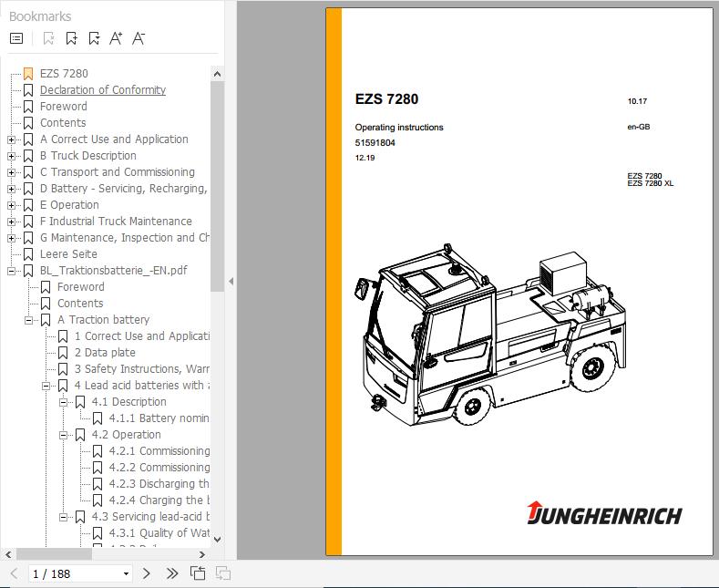Go to next page arrow
The height and width of the screenshot is (588, 719).
(x=147, y=573)
